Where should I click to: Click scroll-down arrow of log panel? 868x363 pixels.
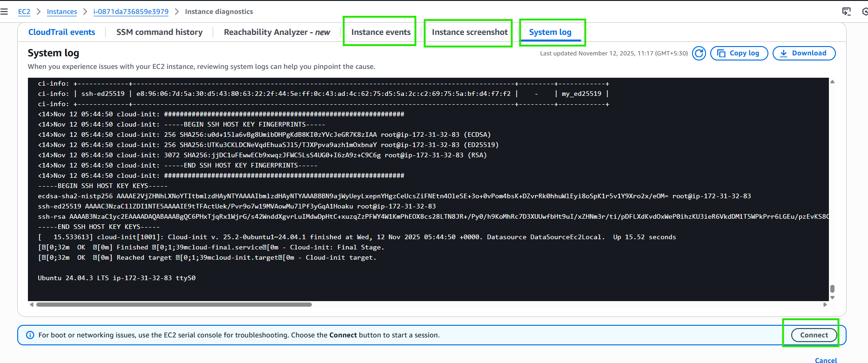(x=832, y=297)
